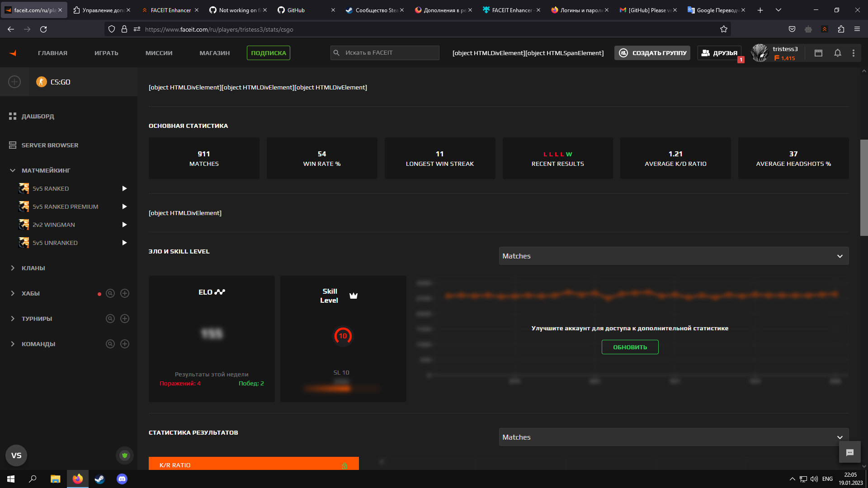Open the notifications bell
Screen dimensions: 868x488
click(x=837, y=53)
